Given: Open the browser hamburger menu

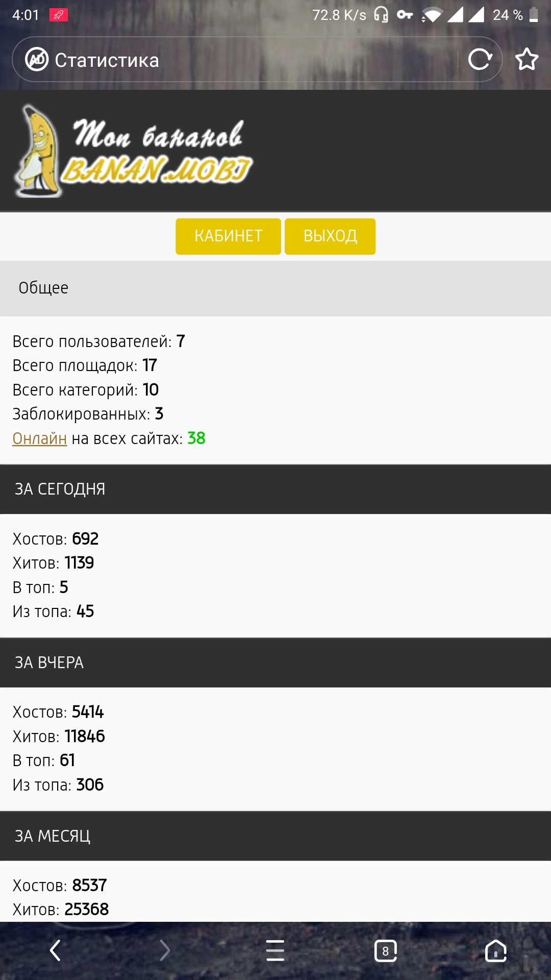Looking at the screenshot, I should click(275, 950).
